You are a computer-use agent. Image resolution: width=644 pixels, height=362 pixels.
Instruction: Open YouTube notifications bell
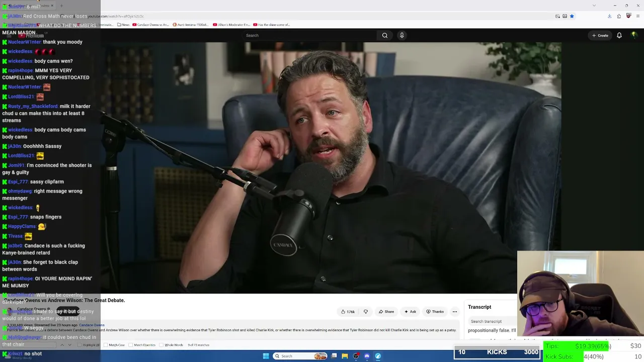coord(619,35)
